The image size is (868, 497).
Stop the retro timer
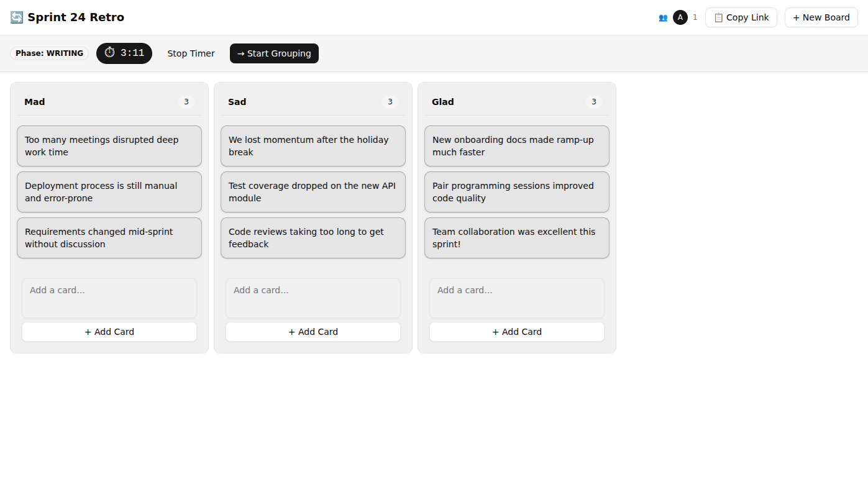[x=191, y=53]
